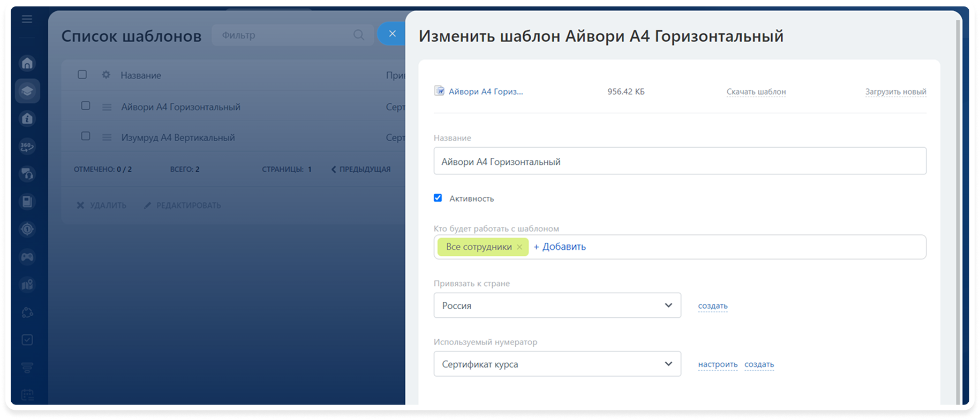The width and height of the screenshot is (980, 420).
Task: Select the Изумруд А4 Вертикальный row title
Action: pyautogui.click(x=178, y=138)
